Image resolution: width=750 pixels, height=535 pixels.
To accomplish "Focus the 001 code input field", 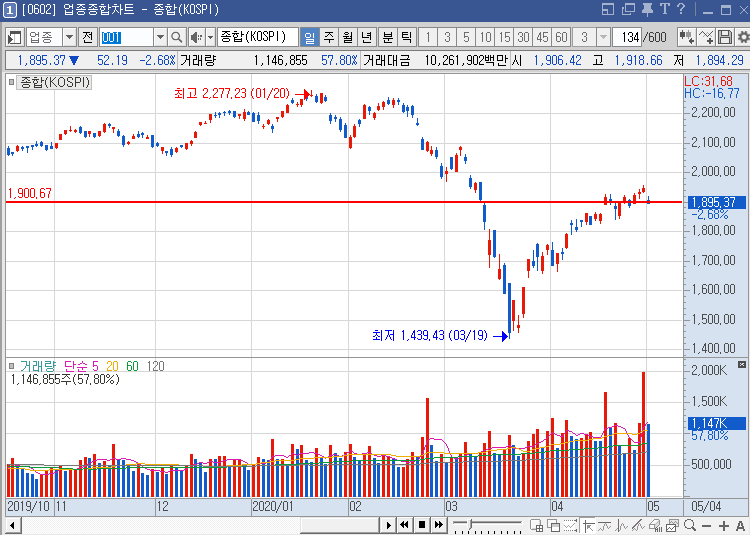I will point(127,37).
